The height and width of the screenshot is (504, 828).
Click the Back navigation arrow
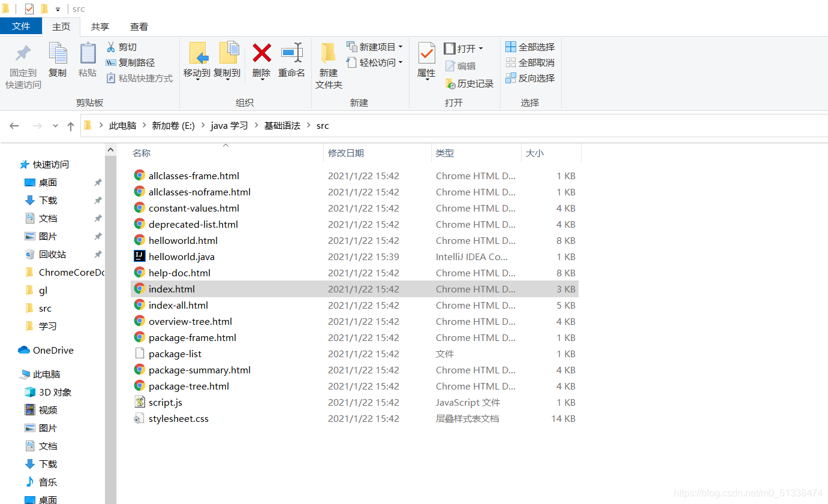pos(14,126)
